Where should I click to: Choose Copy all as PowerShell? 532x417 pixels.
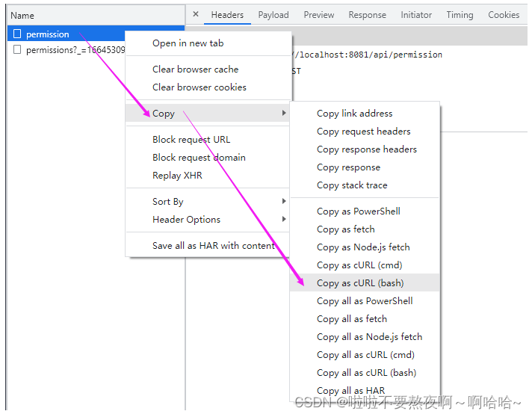(365, 301)
